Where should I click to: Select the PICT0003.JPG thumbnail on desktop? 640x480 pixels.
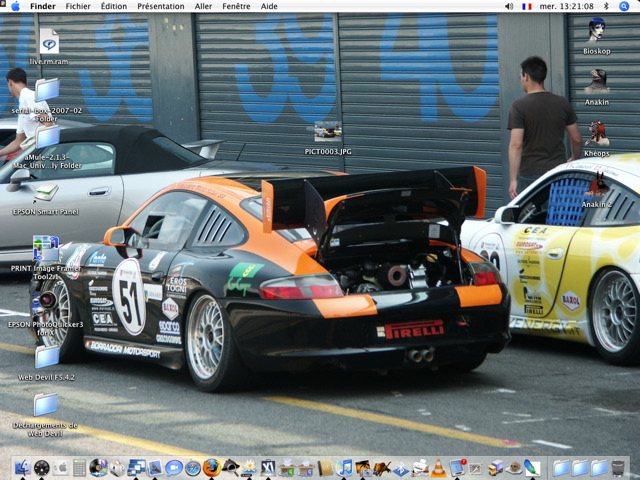coord(327,131)
